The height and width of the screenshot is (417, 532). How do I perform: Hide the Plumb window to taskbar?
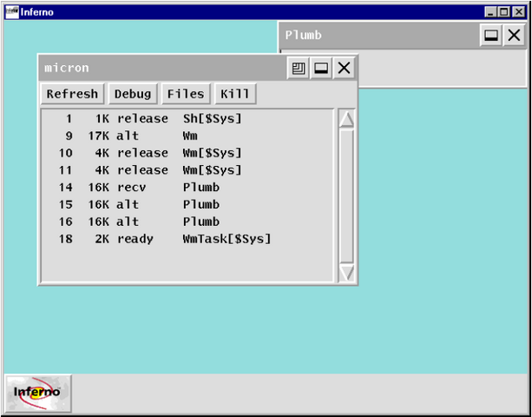pyautogui.click(x=491, y=35)
